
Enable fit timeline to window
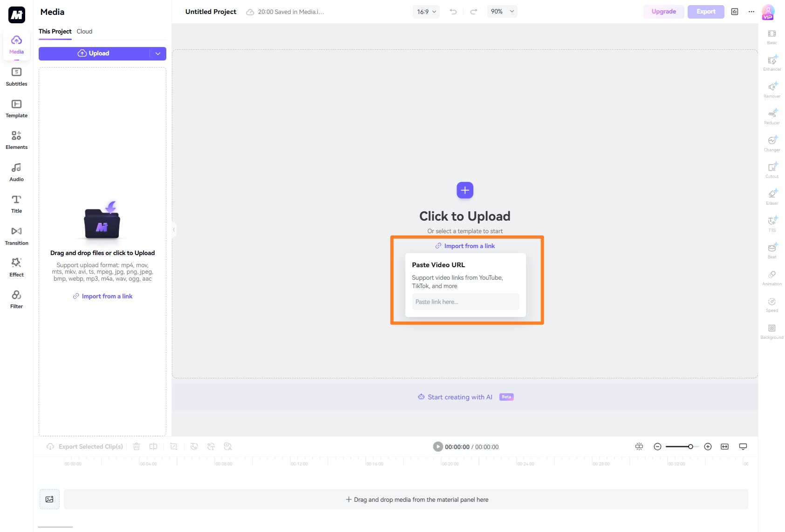click(x=725, y=446)
